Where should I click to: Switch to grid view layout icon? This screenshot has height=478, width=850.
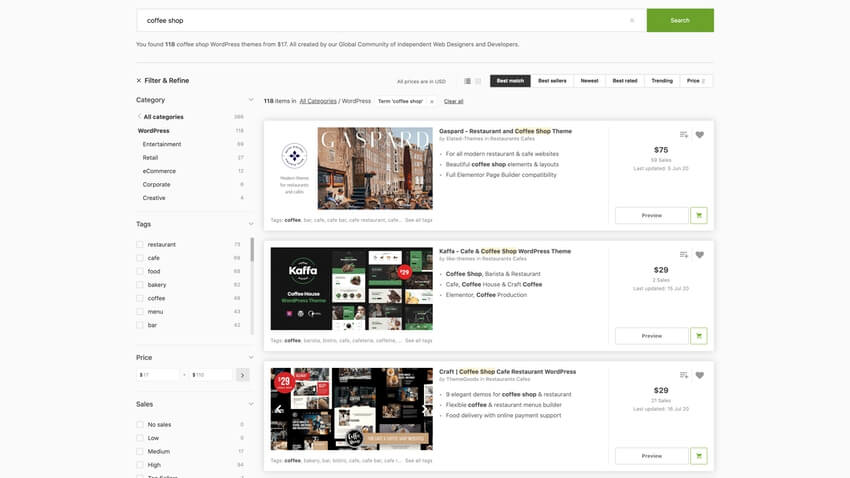(478, 81)
